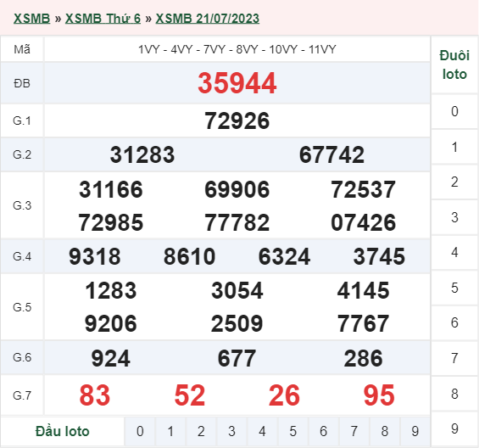Viewport: 479px width, 448px height.
Task: Click the G.5 number 3054
Action: tap(237, 290)
